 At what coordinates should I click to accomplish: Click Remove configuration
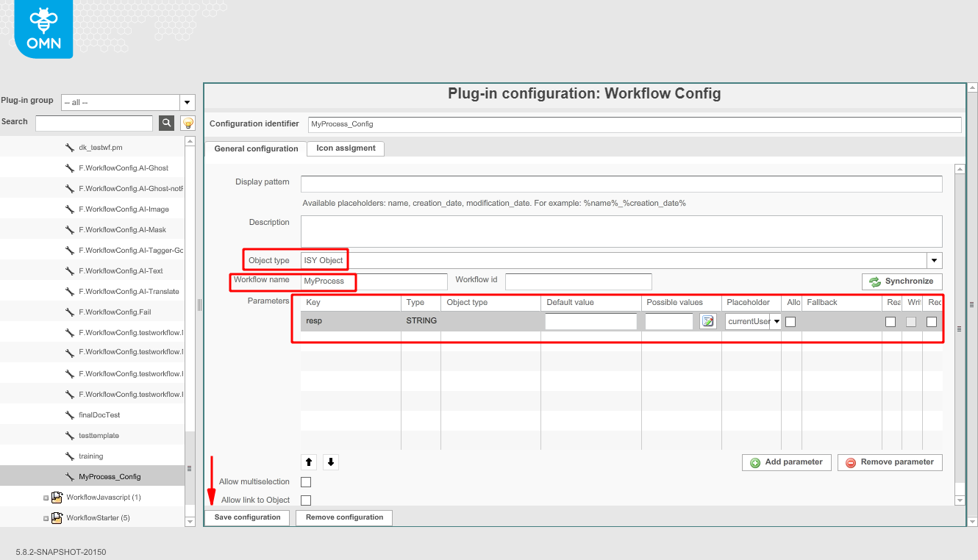click(x=344, y=517)
